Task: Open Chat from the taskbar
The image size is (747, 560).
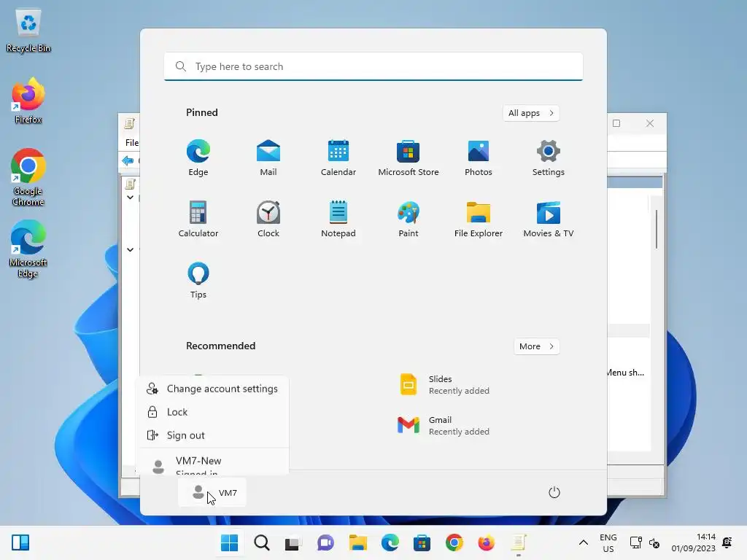Action: [x=325, y=542]
